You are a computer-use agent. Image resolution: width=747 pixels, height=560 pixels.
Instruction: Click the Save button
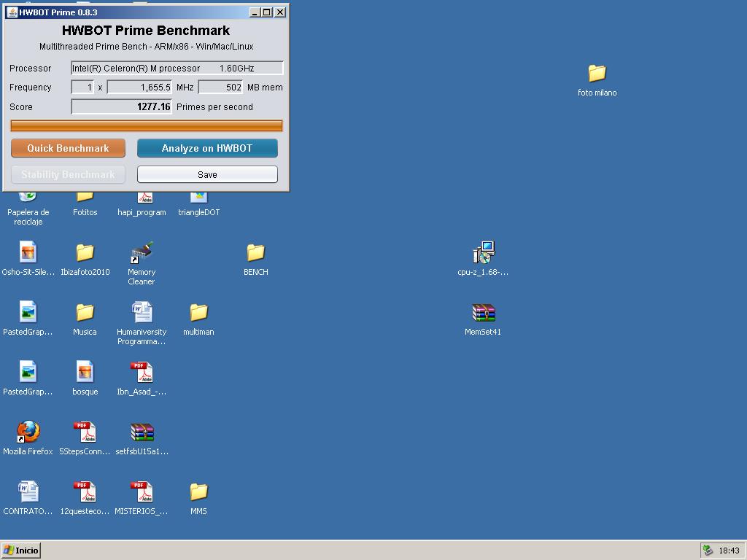pos(207,174)
